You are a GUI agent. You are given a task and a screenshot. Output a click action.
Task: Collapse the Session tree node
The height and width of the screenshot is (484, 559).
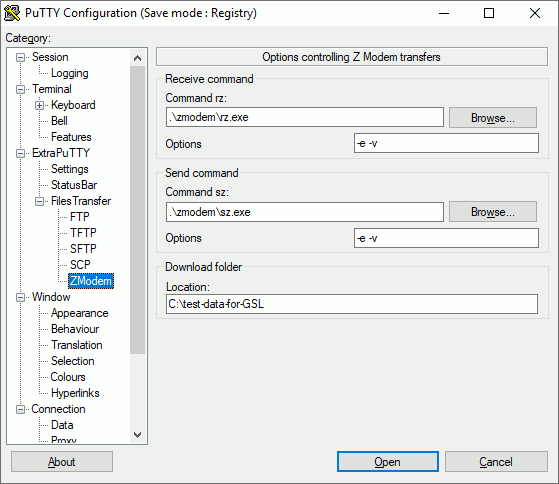click(21, 57)
